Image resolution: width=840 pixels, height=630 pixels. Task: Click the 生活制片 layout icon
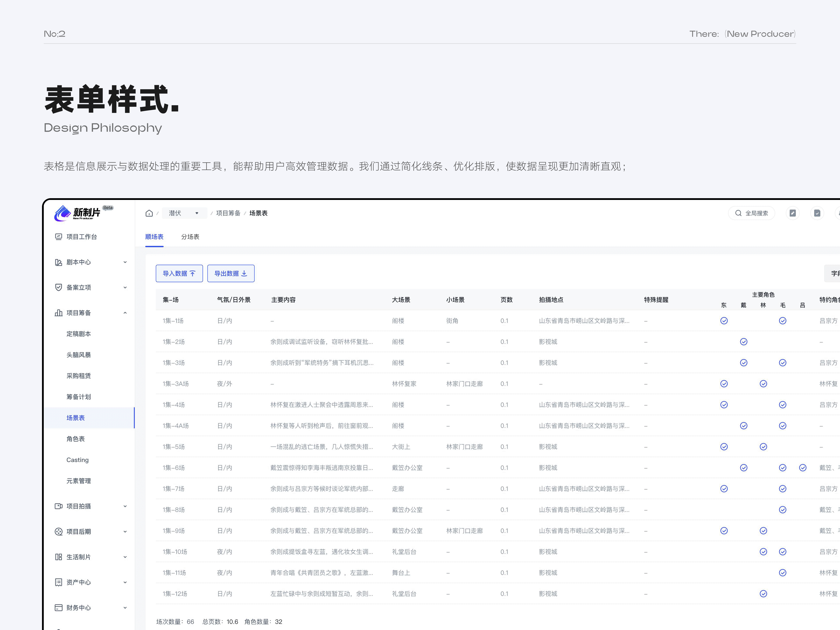(58, 557)
